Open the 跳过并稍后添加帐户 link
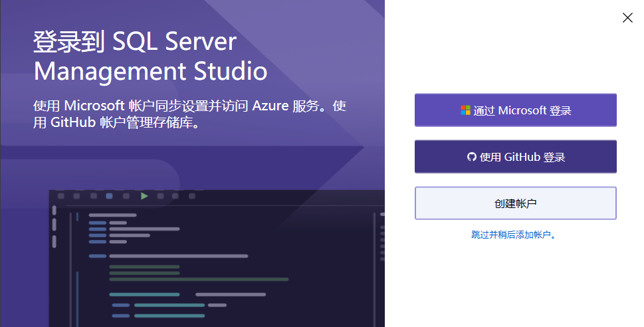The width and height of the screenshot is (644, 327). (513, 235)
